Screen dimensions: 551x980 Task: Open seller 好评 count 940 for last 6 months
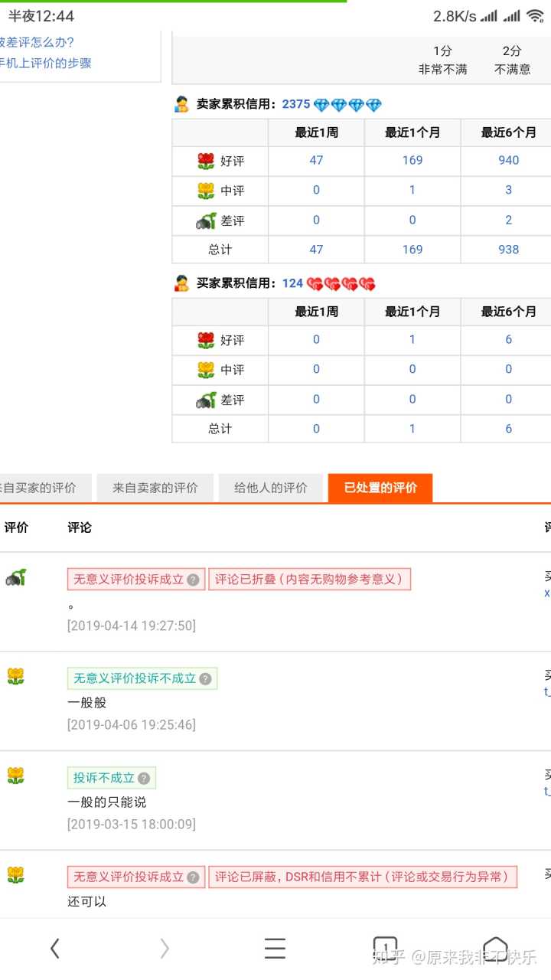[x=508, y=160]
